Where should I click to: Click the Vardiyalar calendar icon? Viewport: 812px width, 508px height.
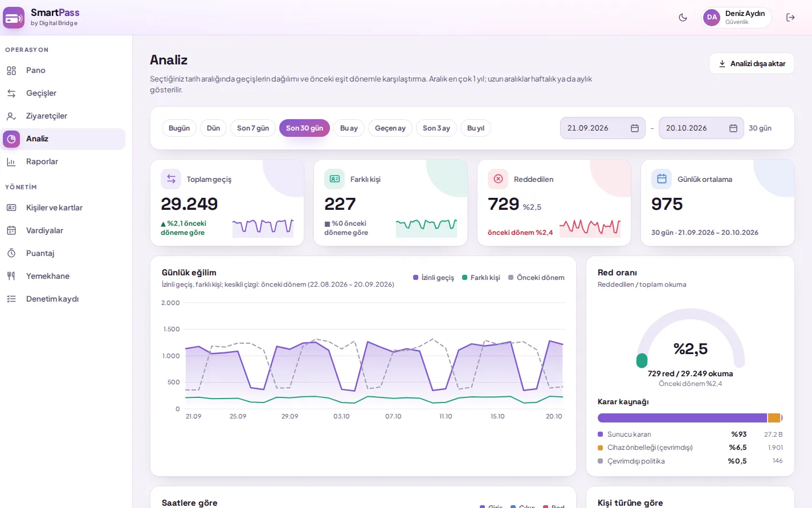[11, 230]
